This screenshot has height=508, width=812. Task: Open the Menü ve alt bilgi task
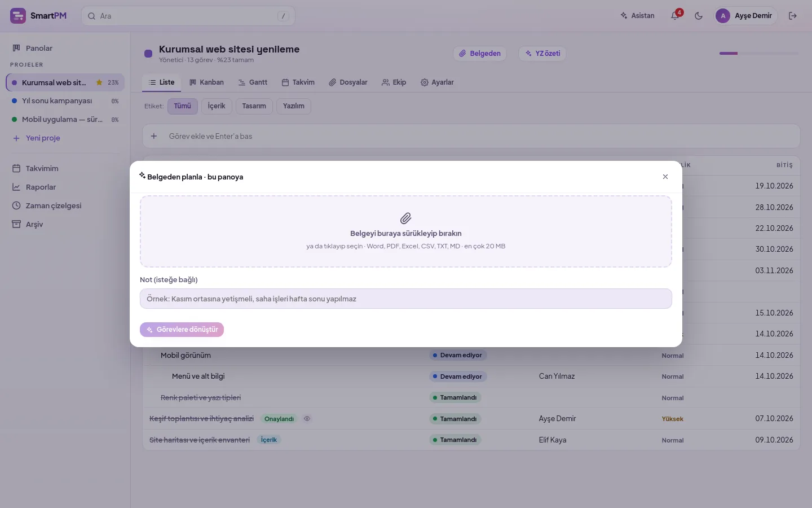[198, 376]
